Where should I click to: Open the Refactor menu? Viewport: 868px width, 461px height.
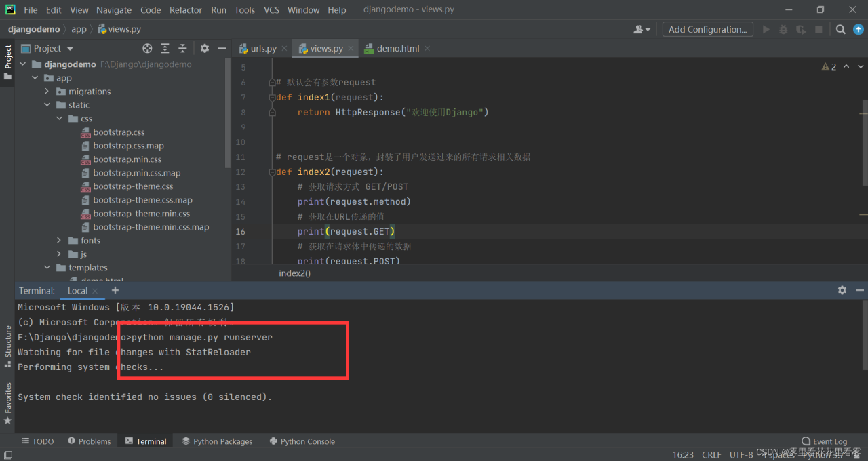pos(186,9)
